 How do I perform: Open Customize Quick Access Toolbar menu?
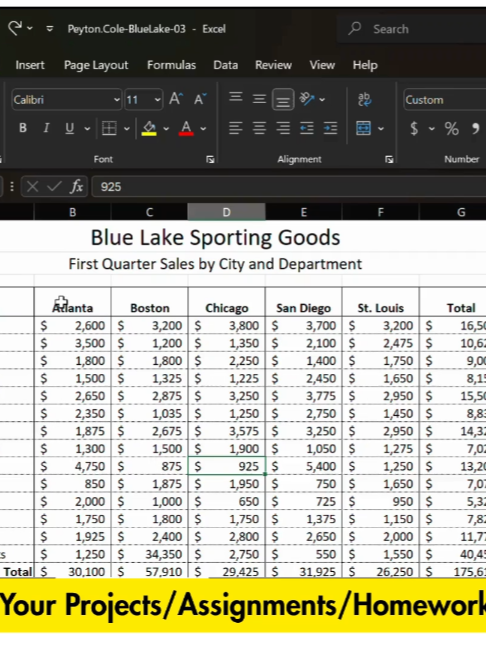click(x=50, y=29)
